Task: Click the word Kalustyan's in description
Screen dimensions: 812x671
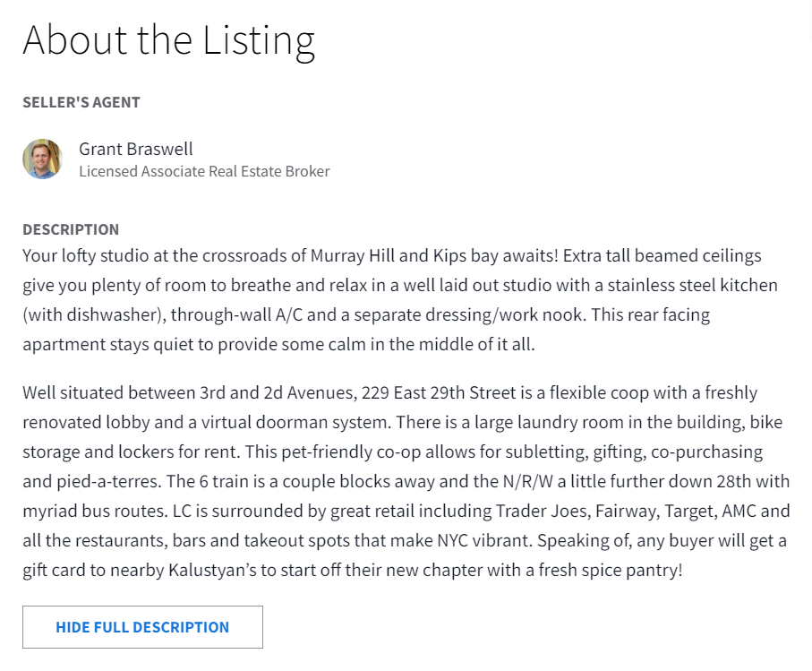Action: [x=212, y=570]
